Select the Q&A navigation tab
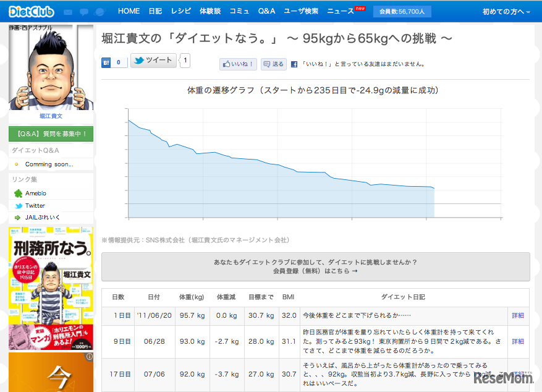This screenshot has width=542, height=392. pyautogui.click(x=266, y=11)
